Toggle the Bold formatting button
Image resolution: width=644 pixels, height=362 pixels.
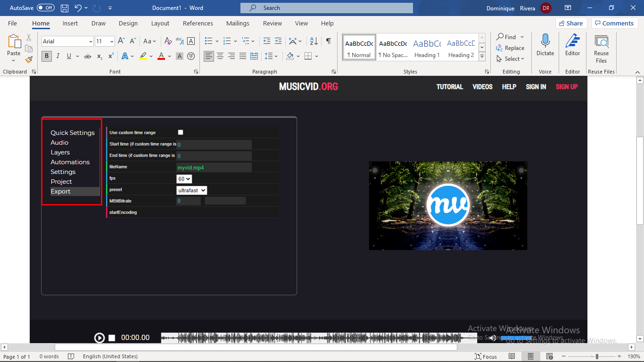click(46, 56)
